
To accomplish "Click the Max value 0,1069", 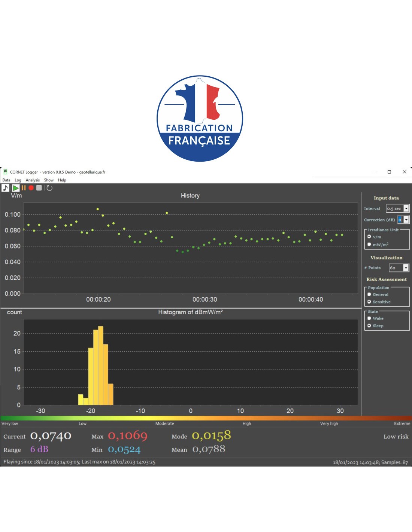I will coord(128,435).
